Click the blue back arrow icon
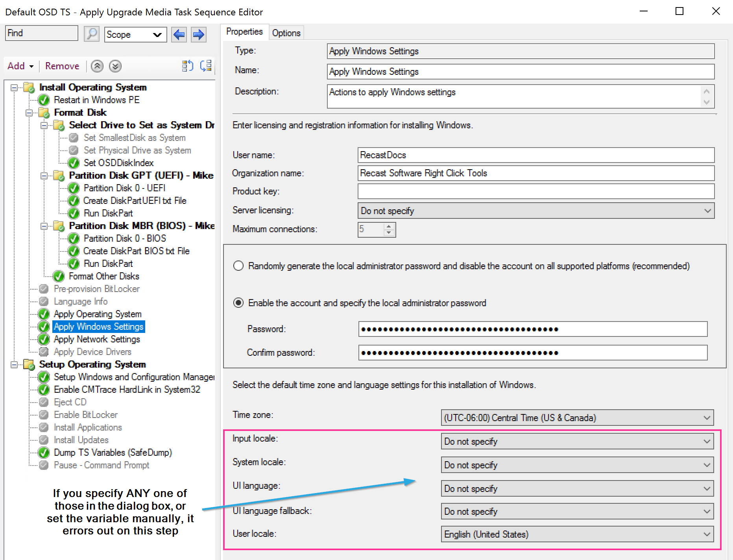Viewport: 733px width, 560px height. point(179,35)
